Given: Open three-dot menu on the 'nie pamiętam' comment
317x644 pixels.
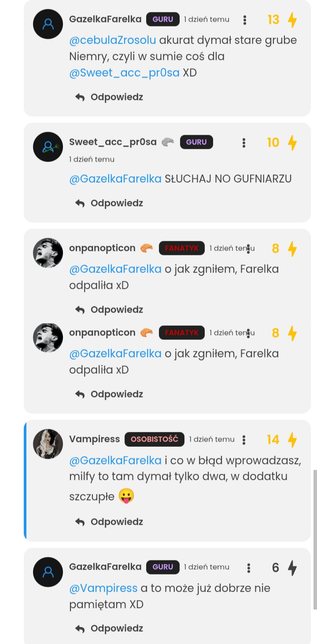Looking at the screenshot, I should tap(249, 568).
